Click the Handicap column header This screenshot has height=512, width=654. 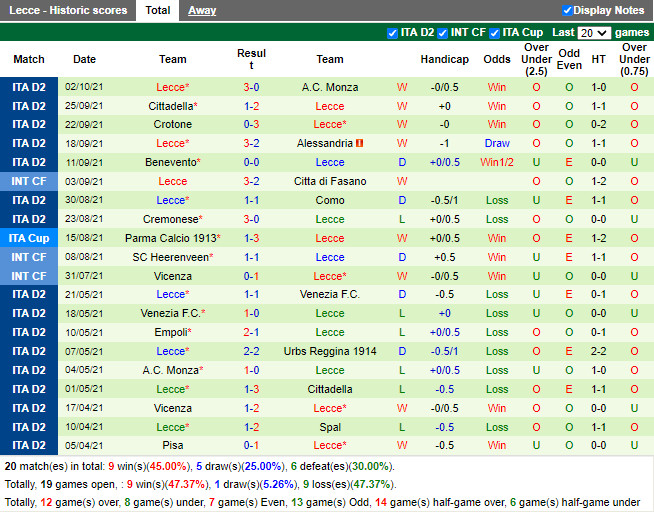[x=444, y=60]
